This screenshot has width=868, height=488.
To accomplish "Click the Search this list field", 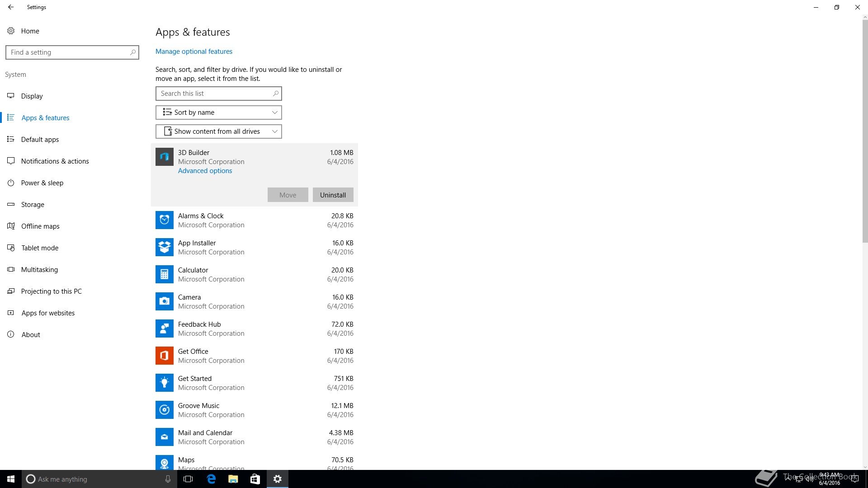I will point(214,94).
